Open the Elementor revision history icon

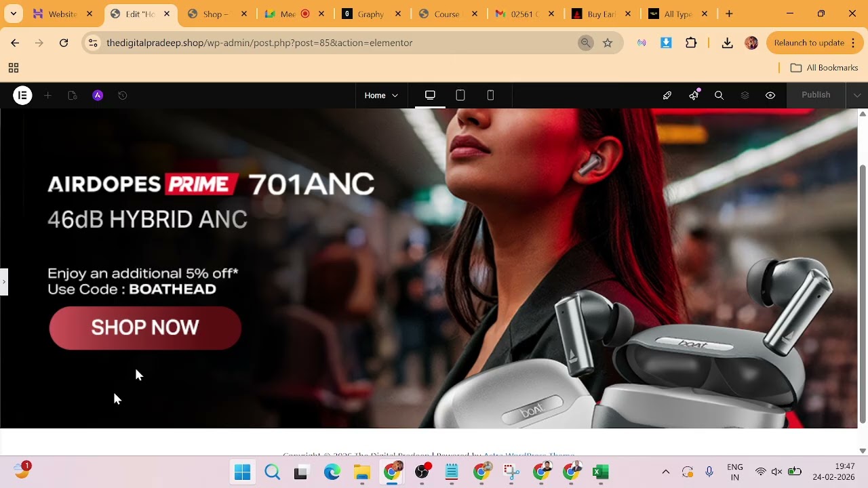click(123, 96)
